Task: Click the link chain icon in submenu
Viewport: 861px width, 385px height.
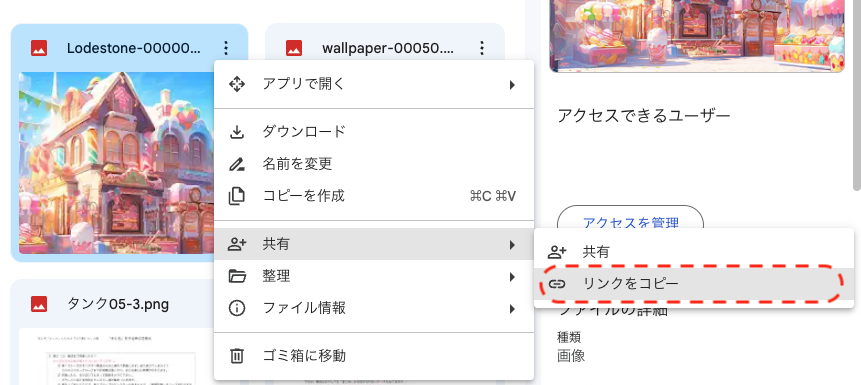Action: (557, 284)
